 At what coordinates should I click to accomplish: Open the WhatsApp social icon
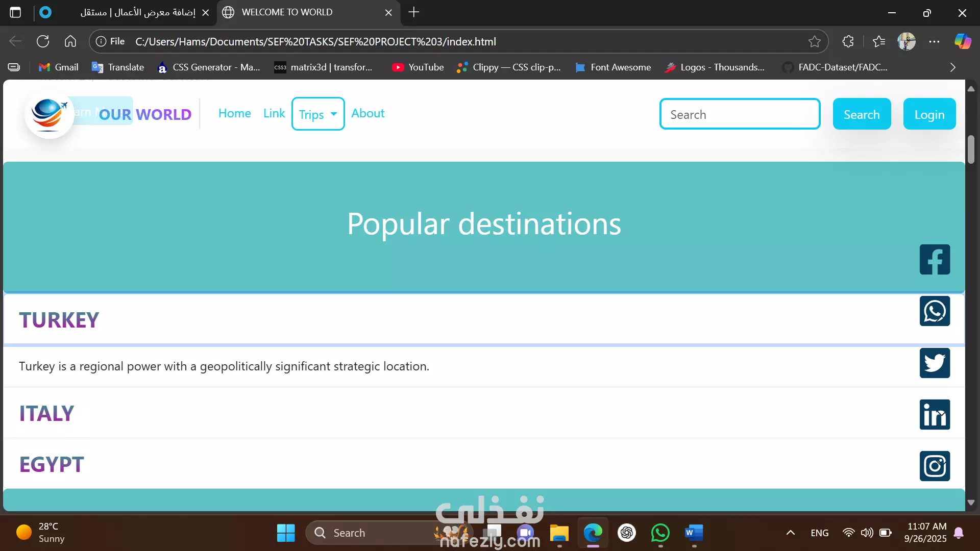[x=935, y=311]
